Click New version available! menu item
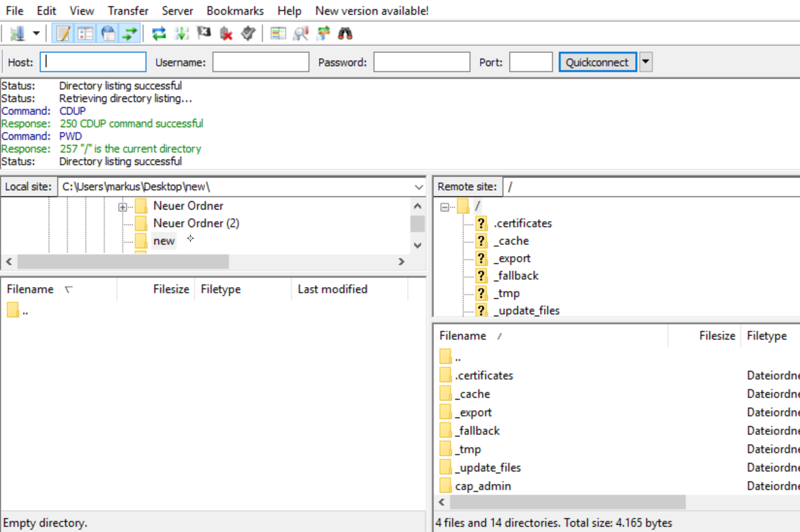This screenshot has width=800, height=532. coord(372,10)
